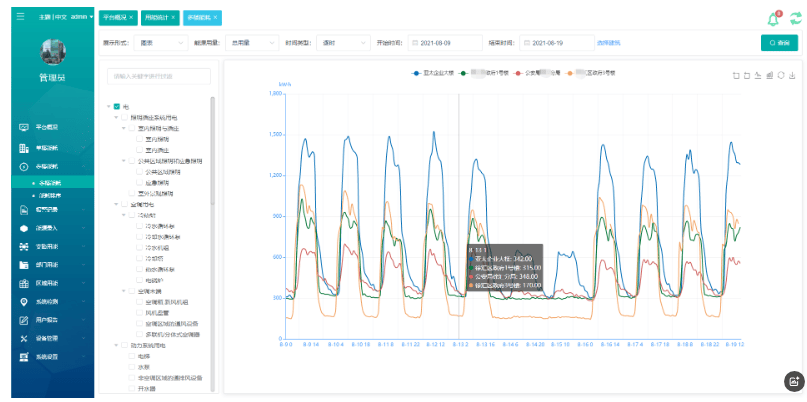The height and width of the screenshot is (402, 807).
Task: Download chart as image via toolbox icon
Action: pyautogui.click(x=792, y=75)
